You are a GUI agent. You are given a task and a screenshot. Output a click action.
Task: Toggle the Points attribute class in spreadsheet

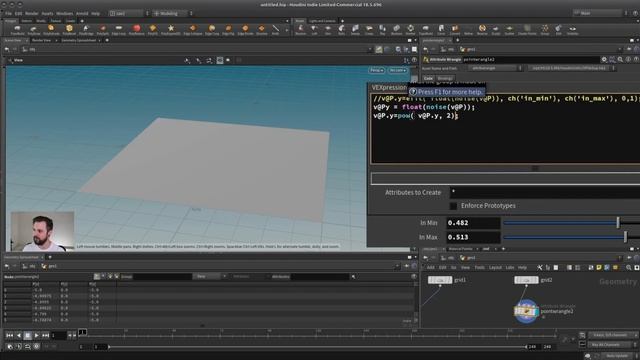[x=97, y=276]
